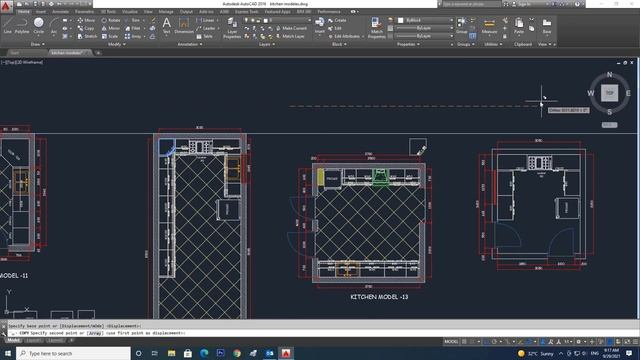Click the Group tool

click(x=462, y=25)
